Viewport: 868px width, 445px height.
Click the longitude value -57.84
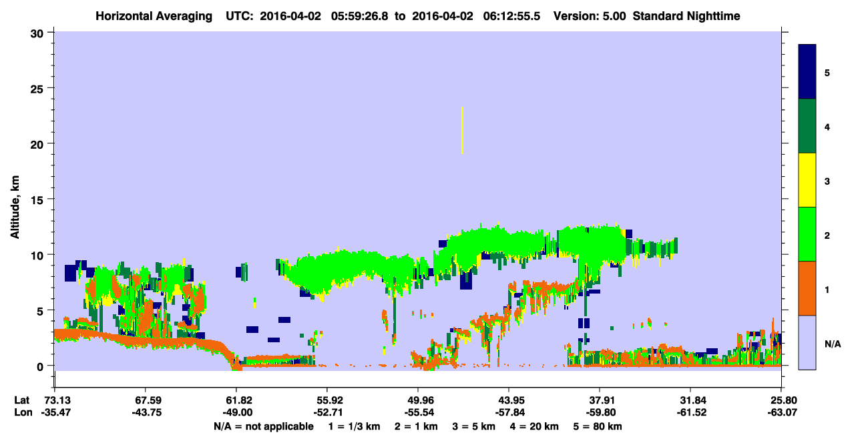509,412
